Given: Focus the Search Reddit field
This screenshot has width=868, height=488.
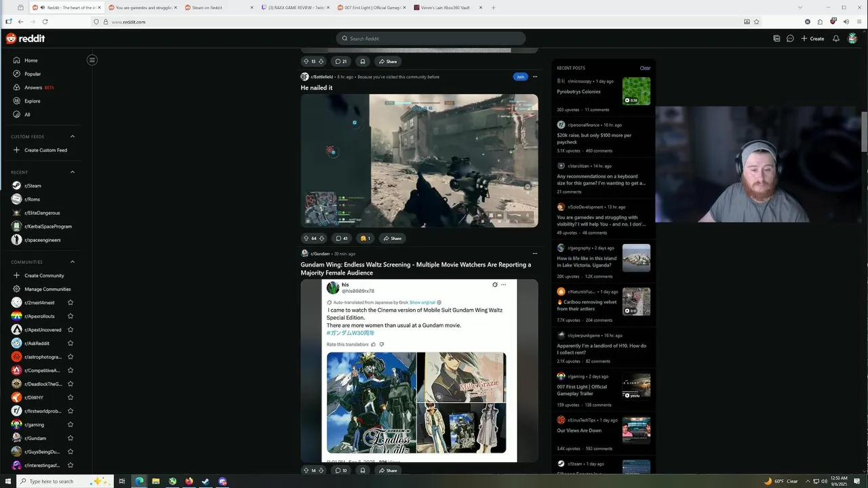Looking at the screenshot, I should coord(431,39).
